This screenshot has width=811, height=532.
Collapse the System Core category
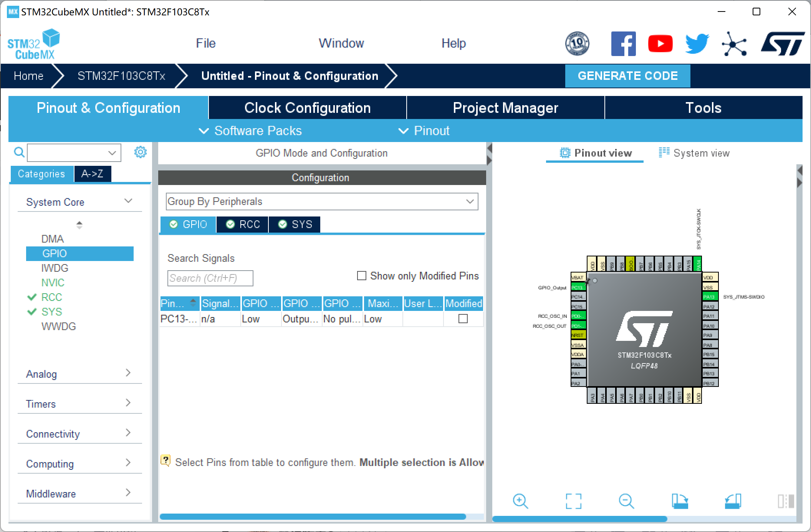click(x=128, y=201)
